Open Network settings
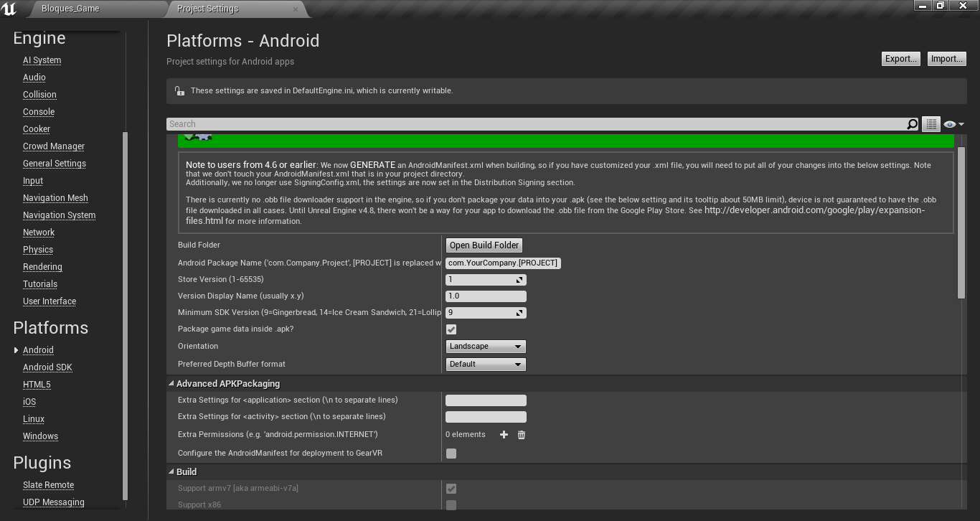The width and height of the screenshot is (980, 521). [x=39, y=233]
